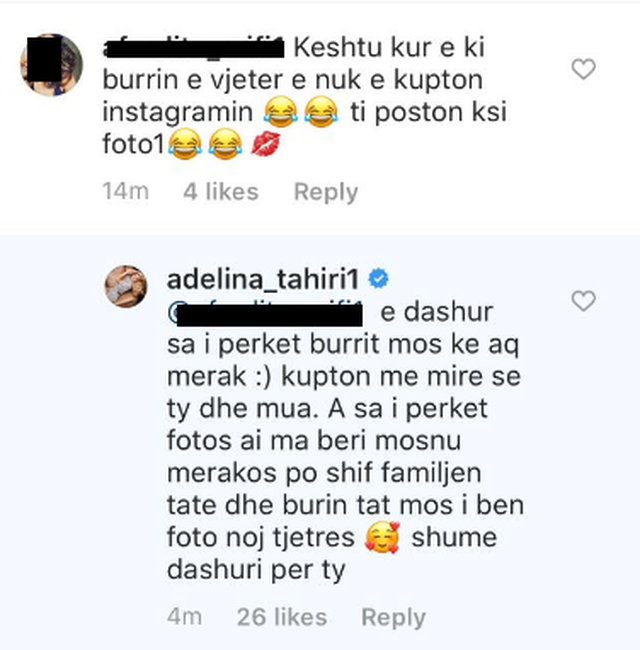Open the redacted username of first commenter
The height and width of the screenshot is (650, 640).
[193, 47]
